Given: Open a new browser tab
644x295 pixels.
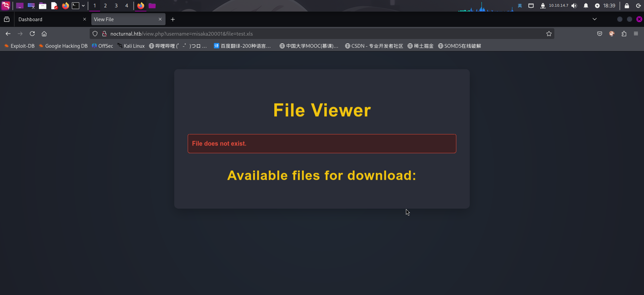Looking at the screenshot, I should pyautogui.click(x=173, y=19).
